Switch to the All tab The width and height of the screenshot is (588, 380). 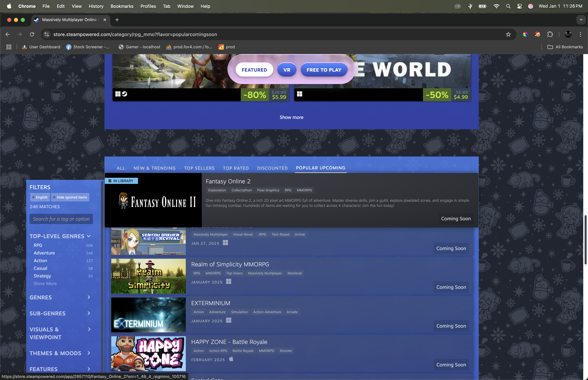(x=121, y=168)
